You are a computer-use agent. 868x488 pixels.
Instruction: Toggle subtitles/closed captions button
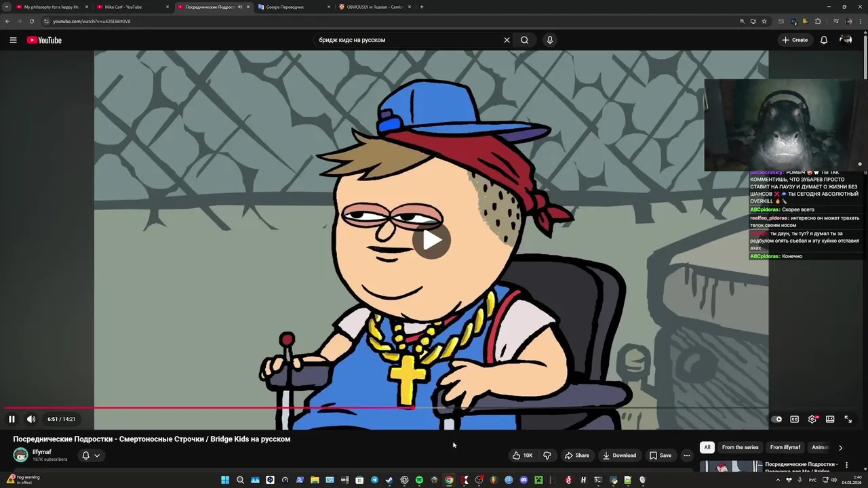click(795, 419)
